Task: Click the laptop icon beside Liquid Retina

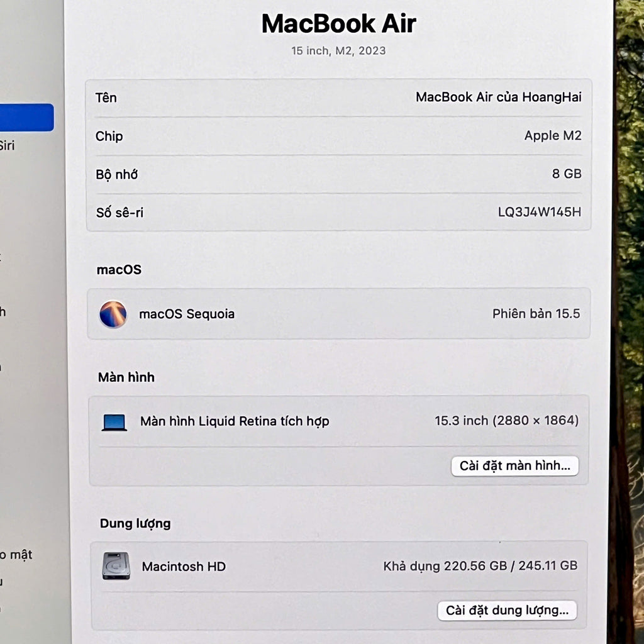Action: click(114, 422)
